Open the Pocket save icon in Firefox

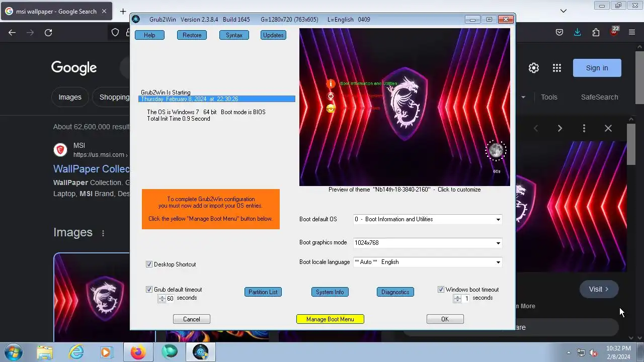pos(559,33)
